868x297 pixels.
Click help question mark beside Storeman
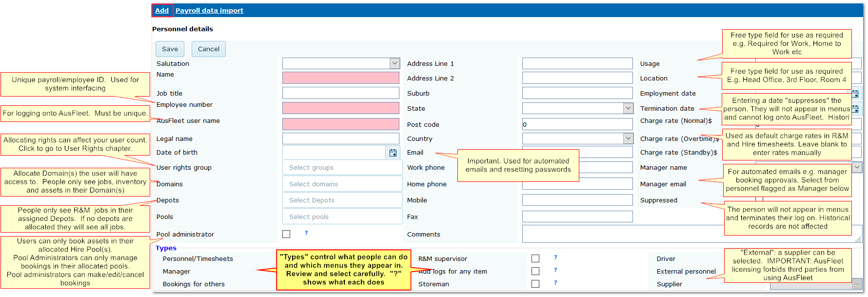pos(555,283)
